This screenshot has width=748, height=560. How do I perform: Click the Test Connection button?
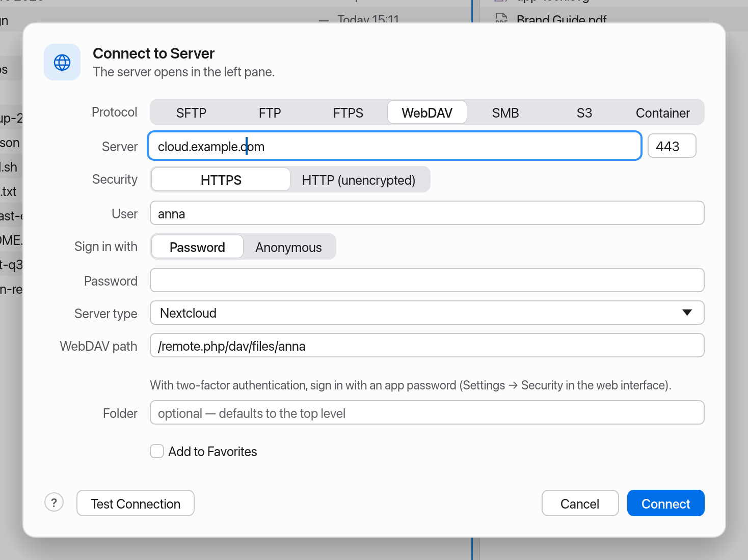(x=136, y=503)
